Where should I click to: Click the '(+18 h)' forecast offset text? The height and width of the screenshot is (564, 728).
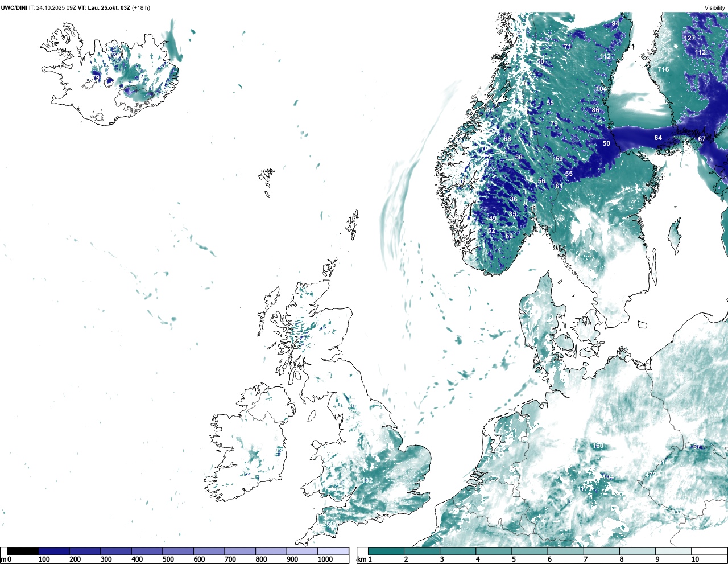point(141,7)
